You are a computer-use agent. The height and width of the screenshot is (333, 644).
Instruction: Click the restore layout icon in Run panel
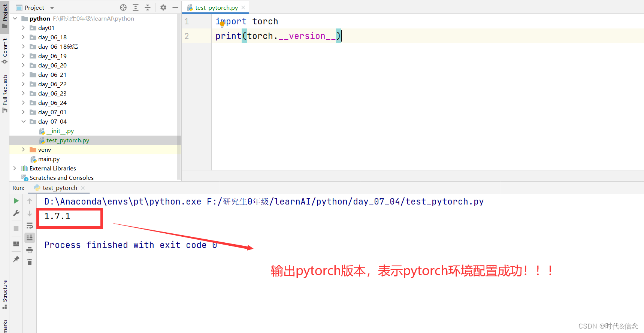click(16, 243)
